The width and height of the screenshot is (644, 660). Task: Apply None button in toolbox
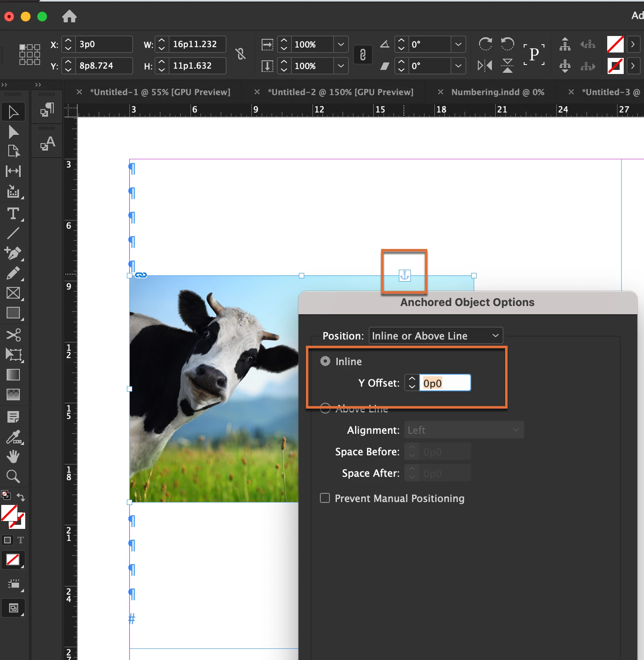[x=13, y=560]
